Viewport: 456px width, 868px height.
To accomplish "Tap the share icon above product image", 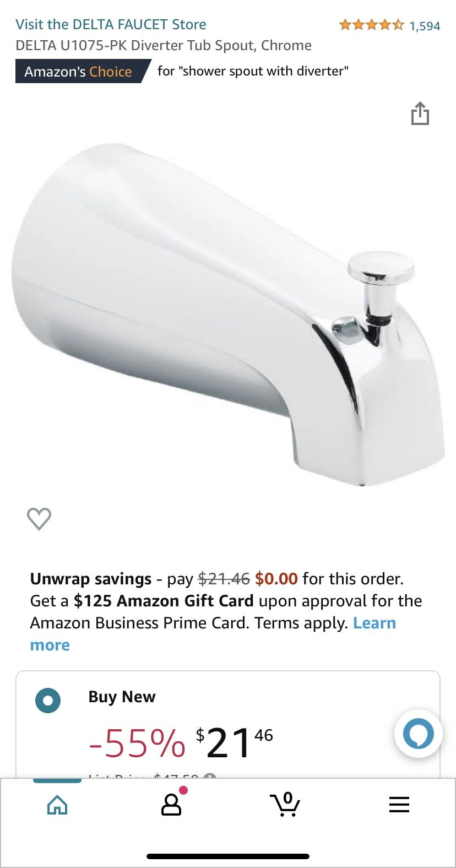I will (420, 113).
